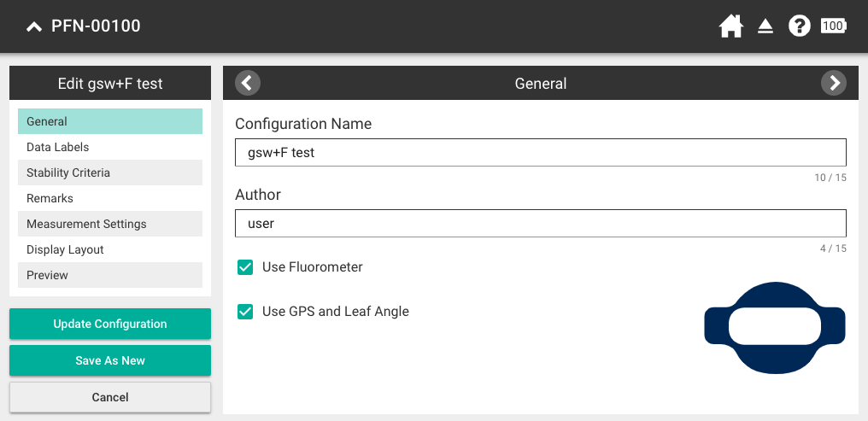This screenshot has height=421, width=868.
Task: Disable the Use Fluorometer checkbox
Action: click(244, 267)
